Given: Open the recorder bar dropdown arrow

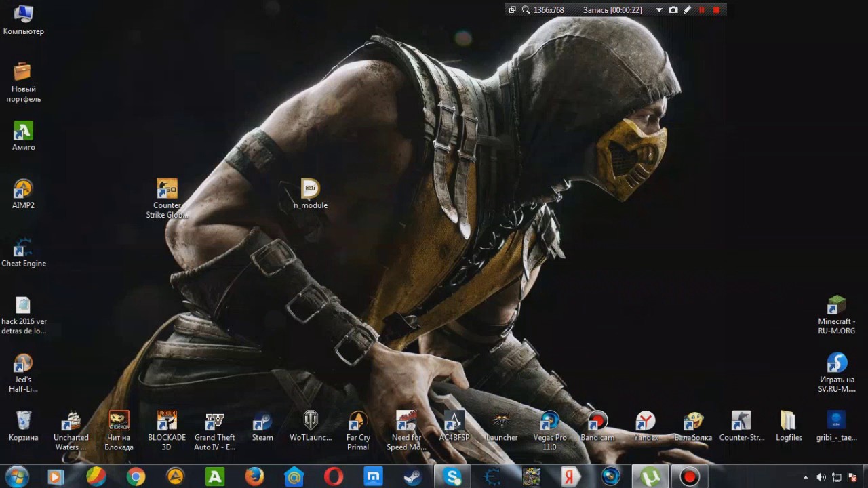Looking at the screenshot, I should point(658,10).
